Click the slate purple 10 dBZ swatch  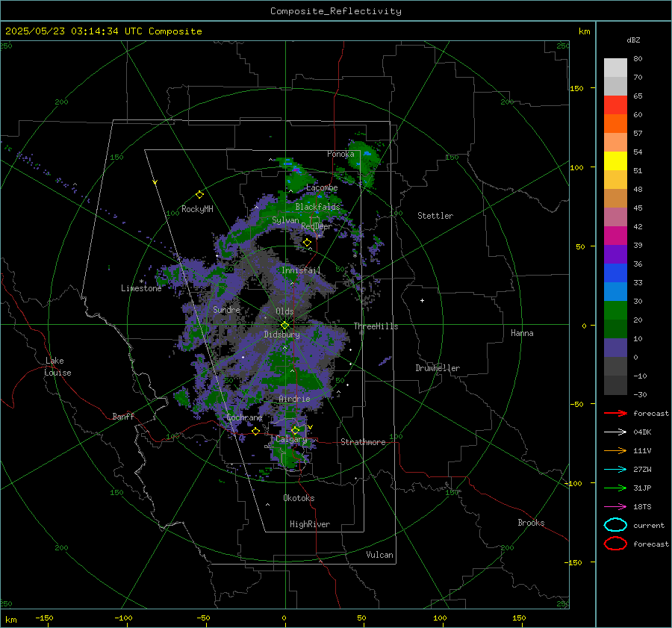coord(615,348)
